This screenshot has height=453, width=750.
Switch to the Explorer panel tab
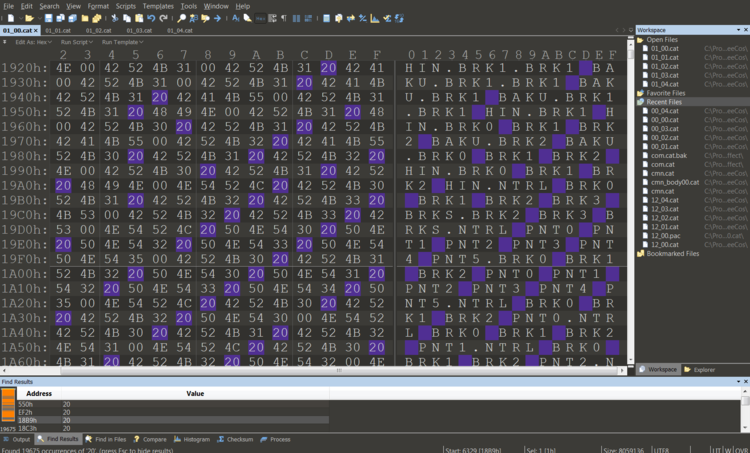[699, 369]
